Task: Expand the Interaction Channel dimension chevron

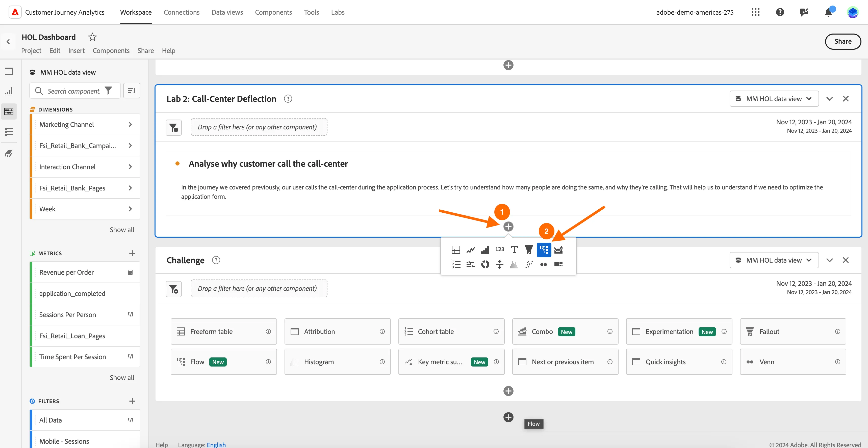Action: click(x=130, y=167)
